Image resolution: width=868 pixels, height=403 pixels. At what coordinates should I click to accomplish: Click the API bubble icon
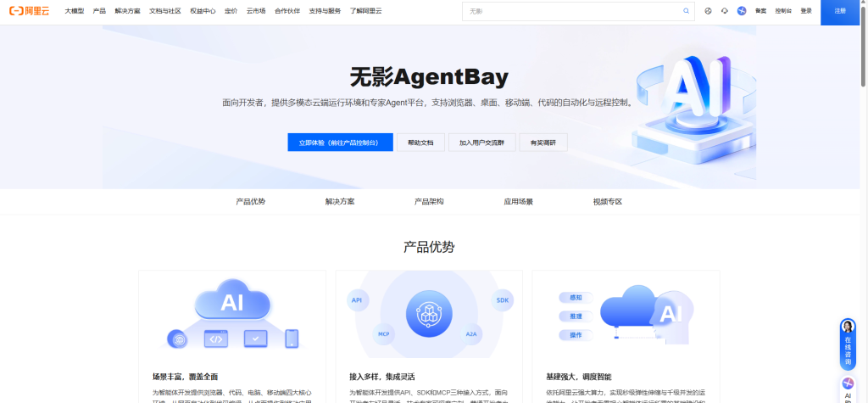point(357,299)
